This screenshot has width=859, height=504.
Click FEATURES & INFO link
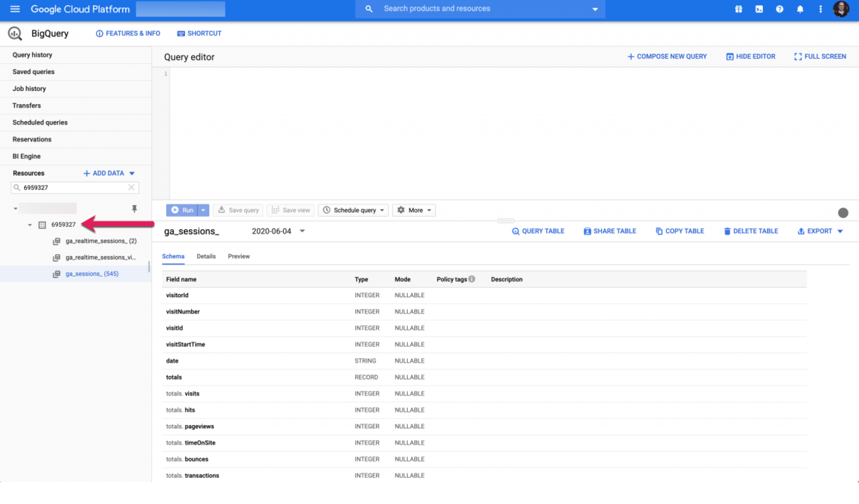(128, 34)
